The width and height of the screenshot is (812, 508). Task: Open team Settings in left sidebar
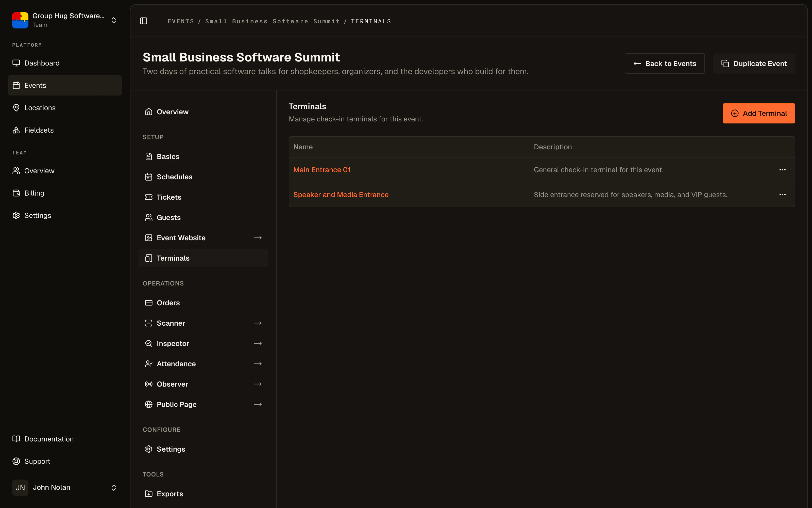click(x=65, y=215)
